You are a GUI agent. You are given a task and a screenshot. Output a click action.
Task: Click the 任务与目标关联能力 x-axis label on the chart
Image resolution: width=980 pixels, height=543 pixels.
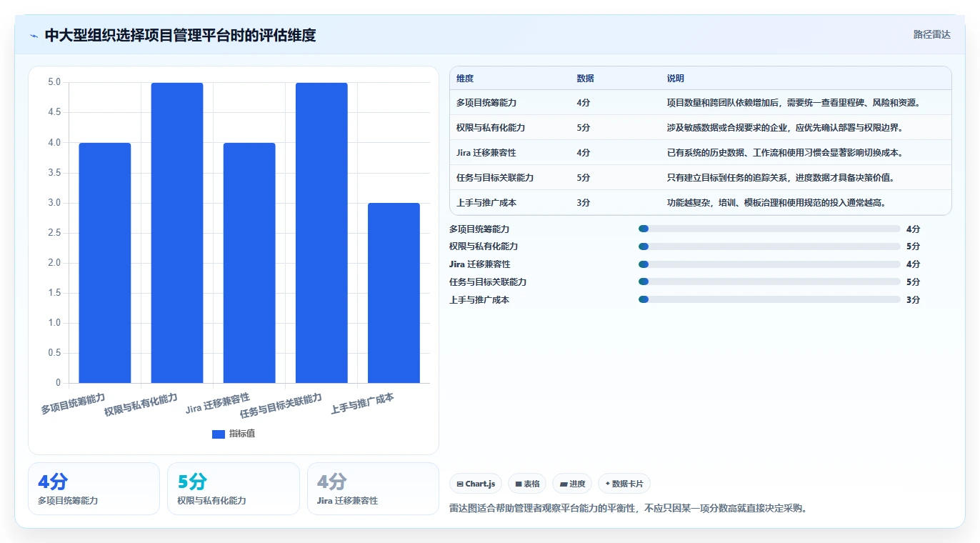281,406
